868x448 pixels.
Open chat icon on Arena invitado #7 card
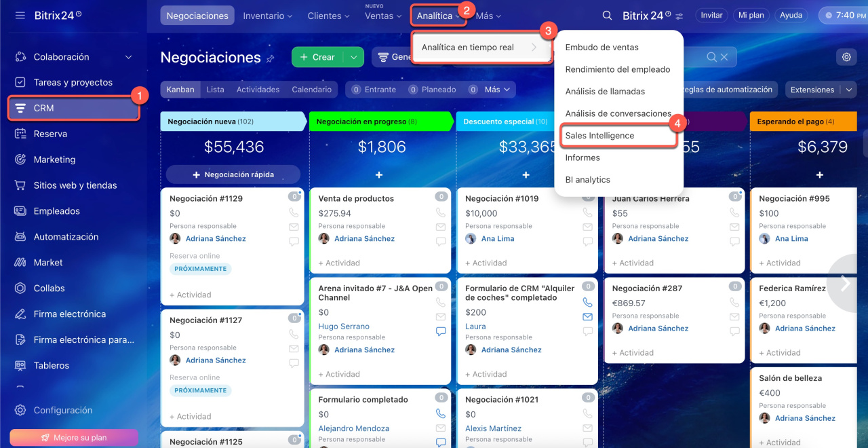[x=441, y=331]
